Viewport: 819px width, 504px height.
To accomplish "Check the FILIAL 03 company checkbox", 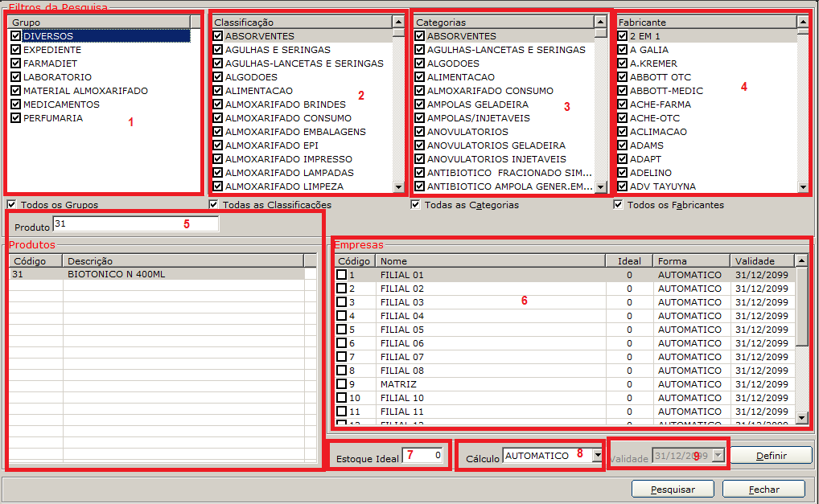I will click(x=341, y=302).
